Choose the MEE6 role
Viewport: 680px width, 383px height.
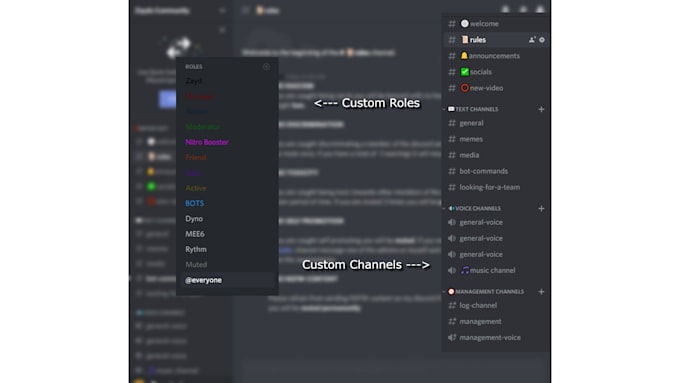click(195, 234)
